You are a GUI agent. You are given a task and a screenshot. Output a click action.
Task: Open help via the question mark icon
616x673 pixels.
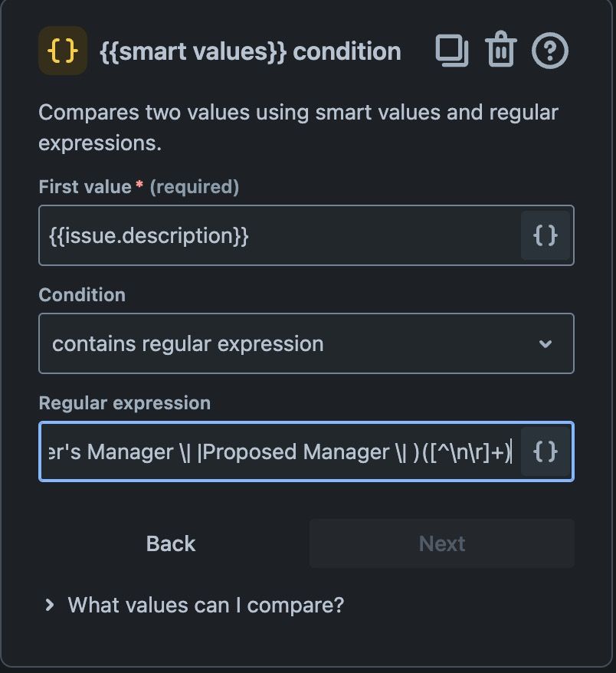tap(550, 51)
